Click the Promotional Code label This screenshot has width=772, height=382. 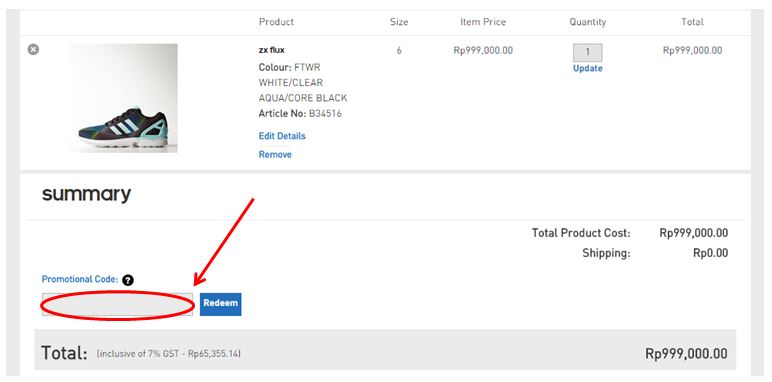click(80, 279)
